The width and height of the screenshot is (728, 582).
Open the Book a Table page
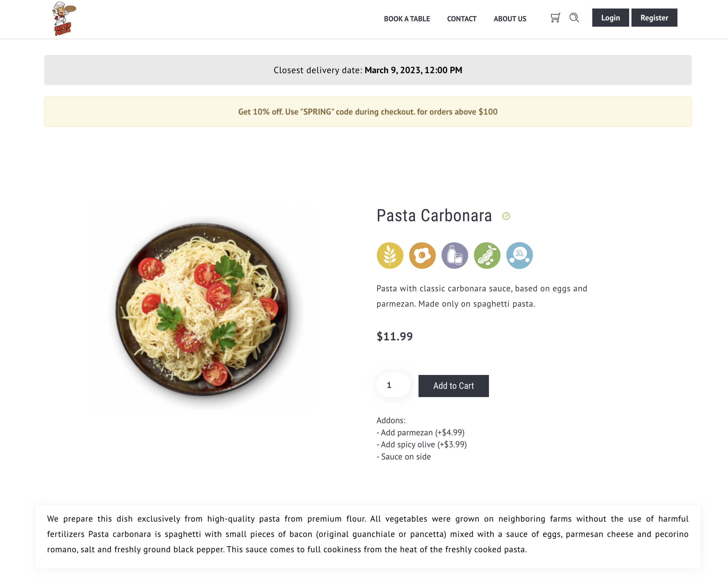point(407,19)
